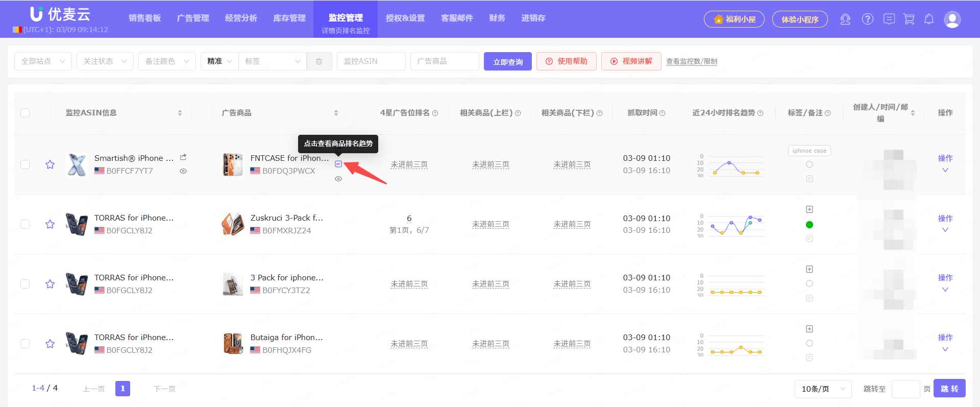The height and width of the screenshot is (407, 980).
Task: Toggle the eye icon under B0FFCF7YT7
Action: point(183,171)
